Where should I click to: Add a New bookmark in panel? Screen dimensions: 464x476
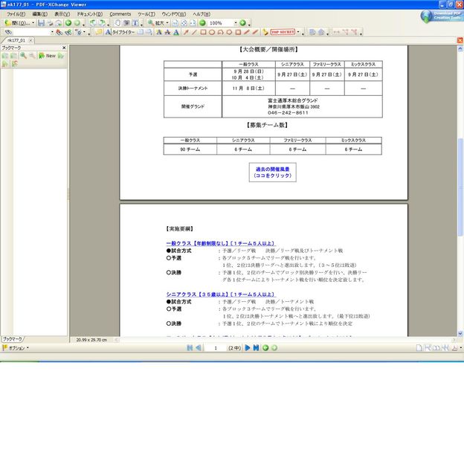(x=48, y=56)
